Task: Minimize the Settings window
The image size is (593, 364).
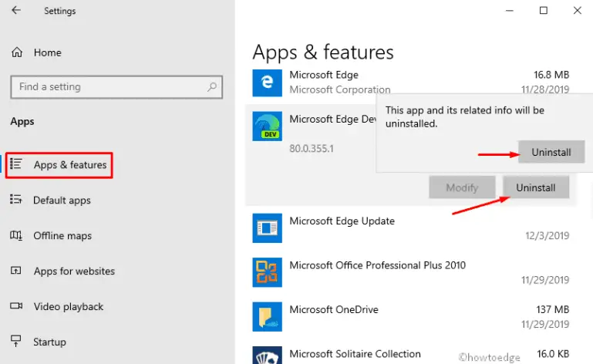Action: (510, 11)
